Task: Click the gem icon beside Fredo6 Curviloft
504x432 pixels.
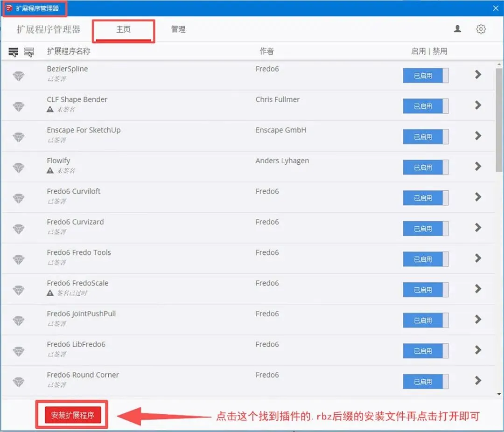Action: point(19,198)
